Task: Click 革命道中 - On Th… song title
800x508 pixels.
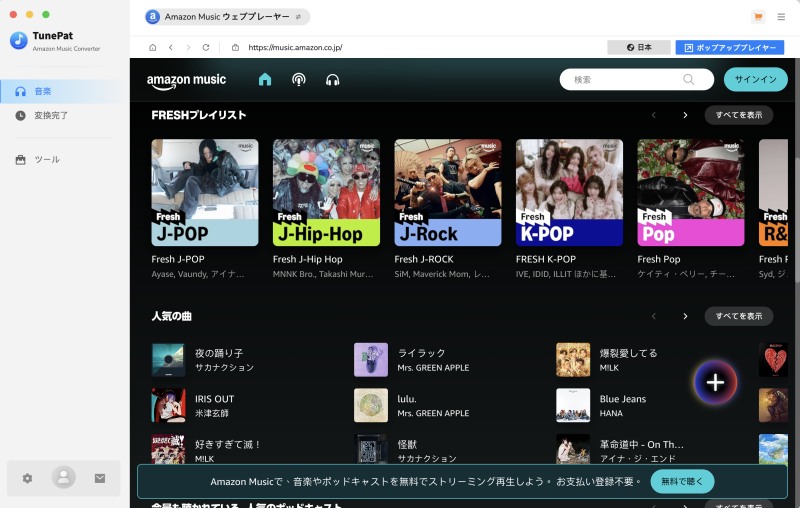Action: pos(641,444)
